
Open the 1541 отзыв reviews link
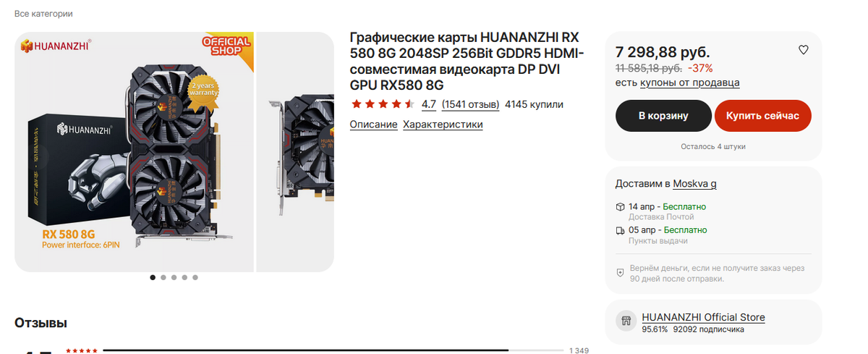pos(470,104)
